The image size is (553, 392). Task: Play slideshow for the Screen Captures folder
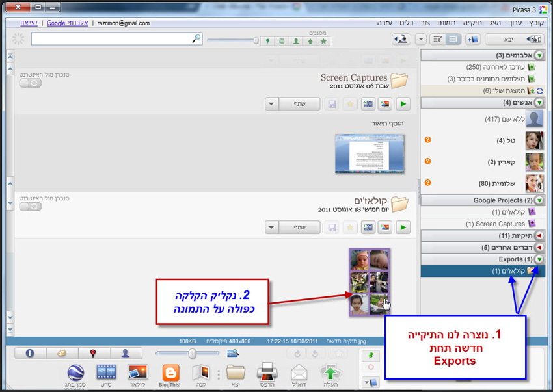click(x=403, y=103)
